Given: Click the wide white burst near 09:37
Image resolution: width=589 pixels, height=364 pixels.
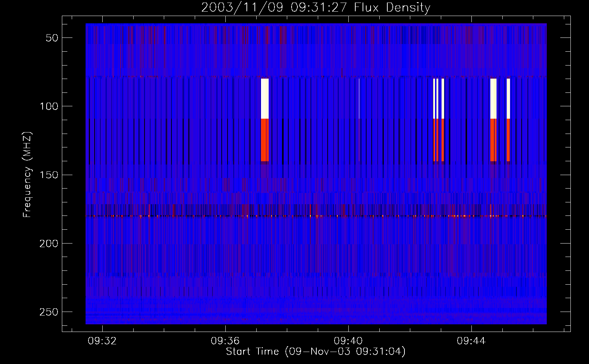Looking at the screenshot, I should 265,98.
